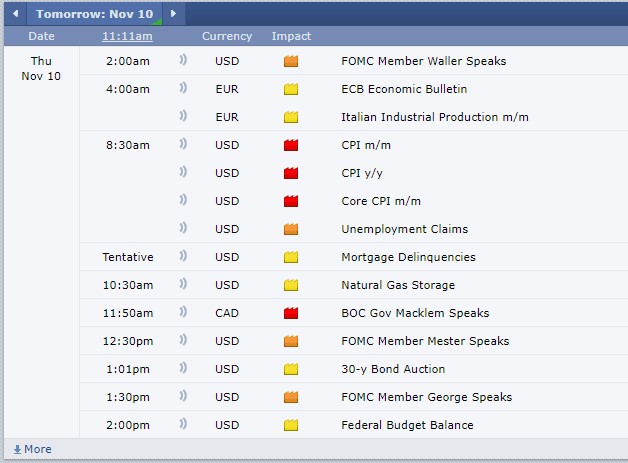Click the Natural Gas Storage impact icon
The image size is (628, 463).
291,285
